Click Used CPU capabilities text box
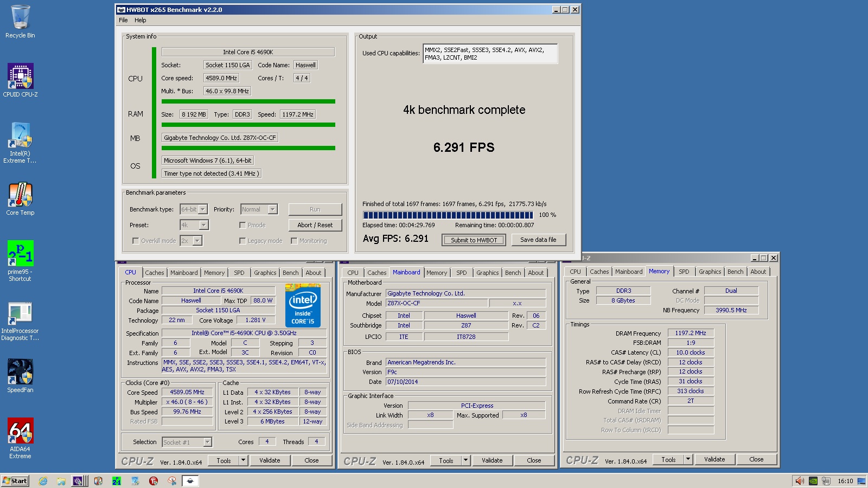The image size is (868, 488). pyautogui.click(x=490, y=54)
